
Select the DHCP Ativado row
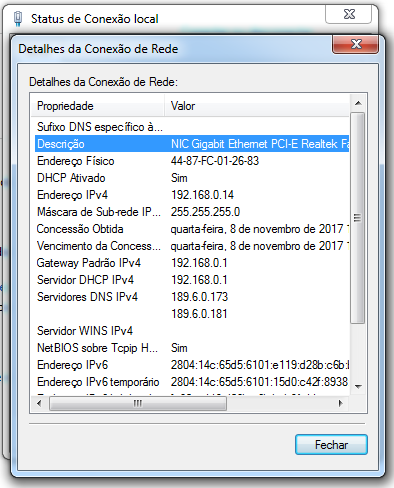tap(192, 178)
